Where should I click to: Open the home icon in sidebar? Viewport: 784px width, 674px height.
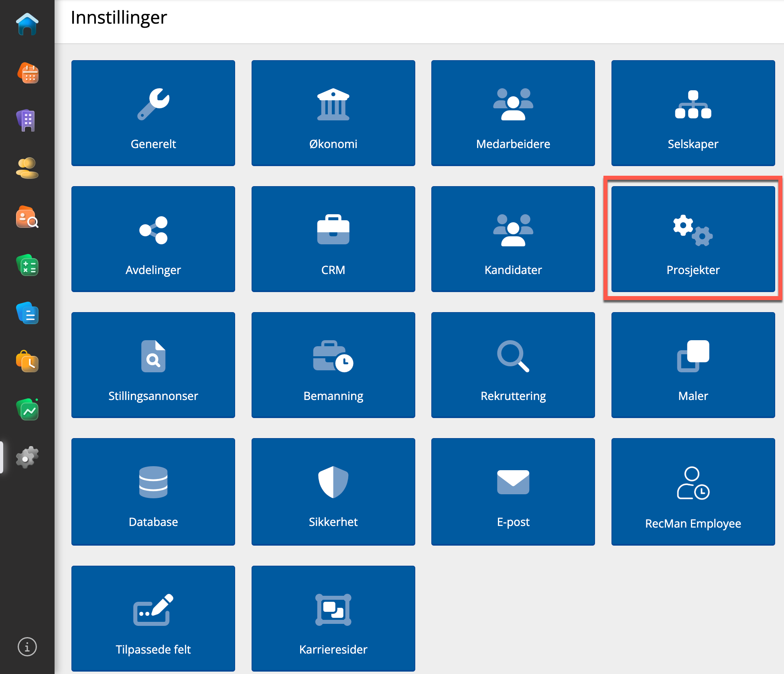(x=27, y=24)
